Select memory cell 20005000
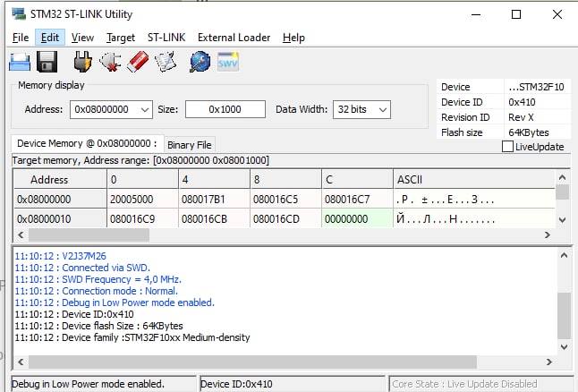This screenshot has width=578, height=392. 142,200
